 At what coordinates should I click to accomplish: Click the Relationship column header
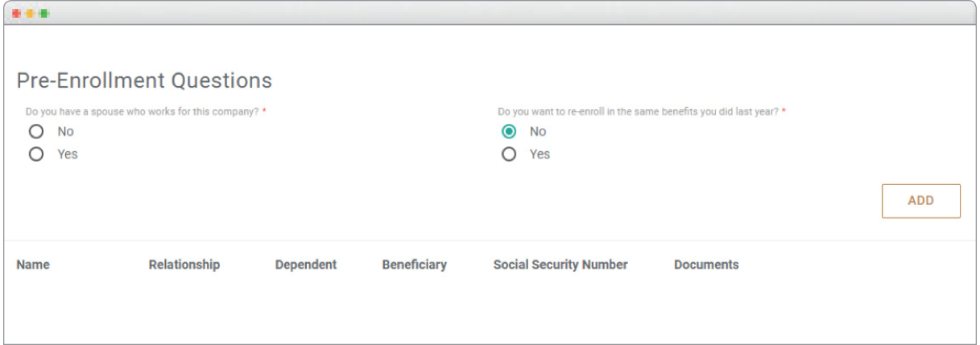184,265
